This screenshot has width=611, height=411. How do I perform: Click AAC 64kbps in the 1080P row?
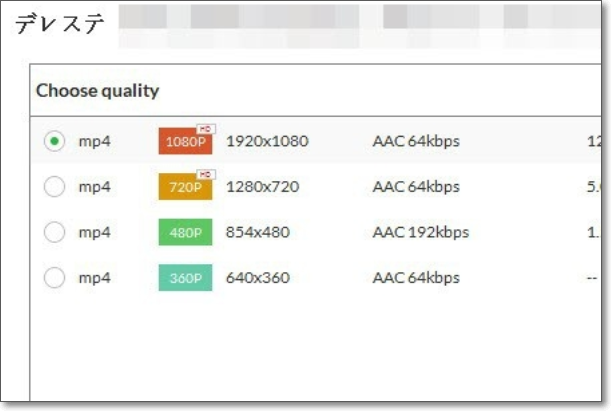tap(416, 141)
